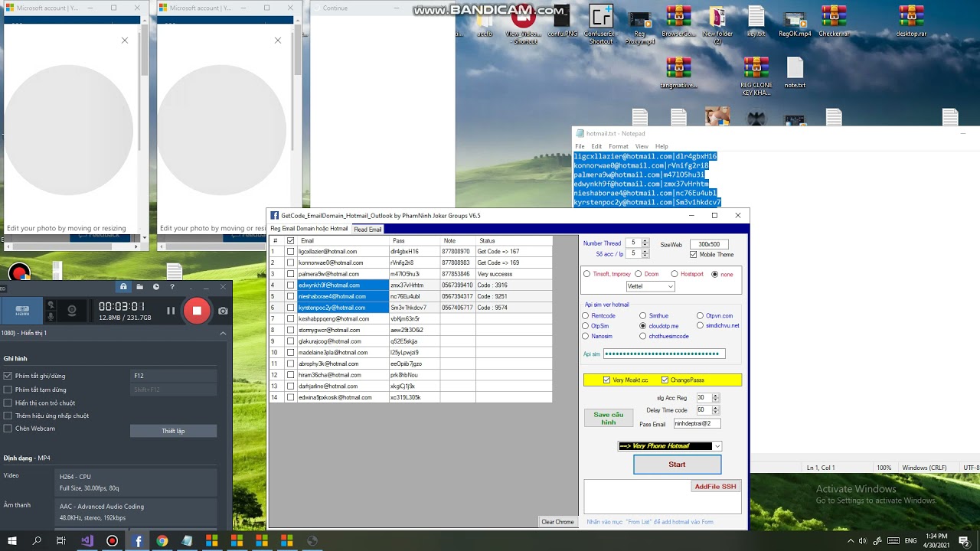The image size is (980, 551).
Task: Open RegOK.mp4 desktop file
Action: (x=795, y=22)
